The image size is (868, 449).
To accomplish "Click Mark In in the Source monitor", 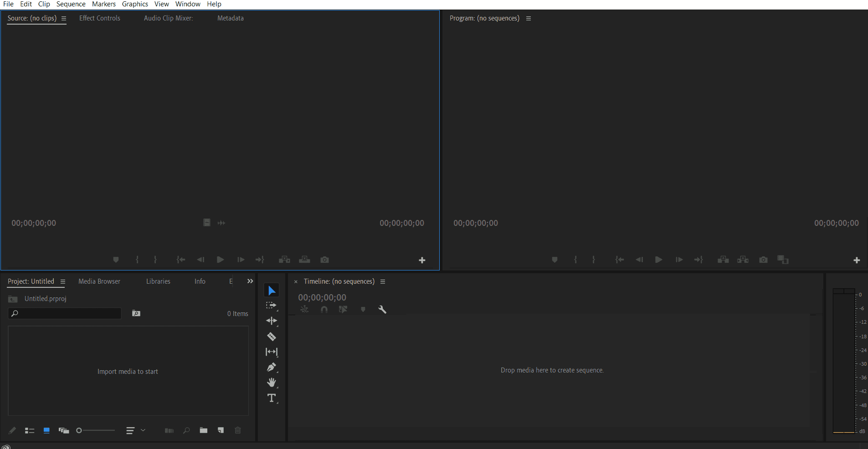I will (x=137, y=260).
